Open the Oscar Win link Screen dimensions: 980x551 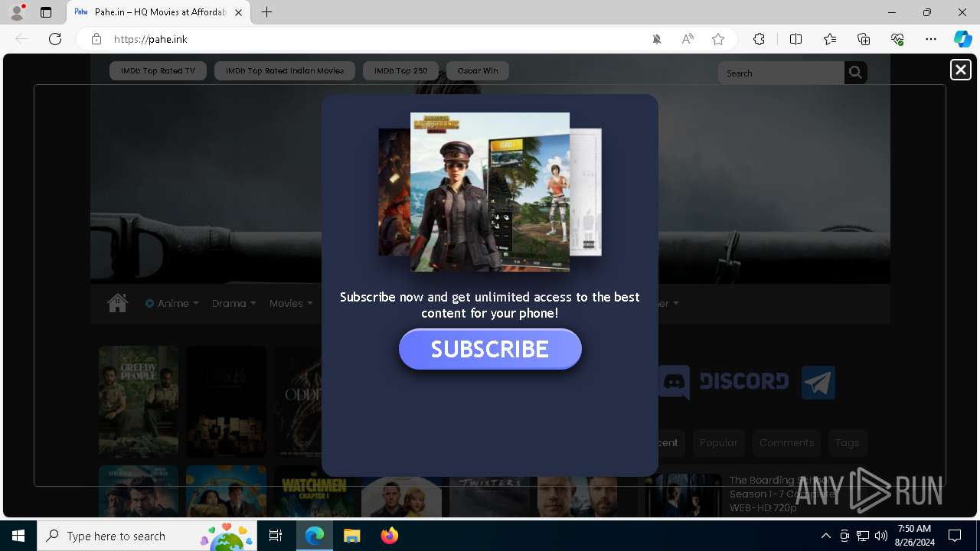tap(478, 70)
